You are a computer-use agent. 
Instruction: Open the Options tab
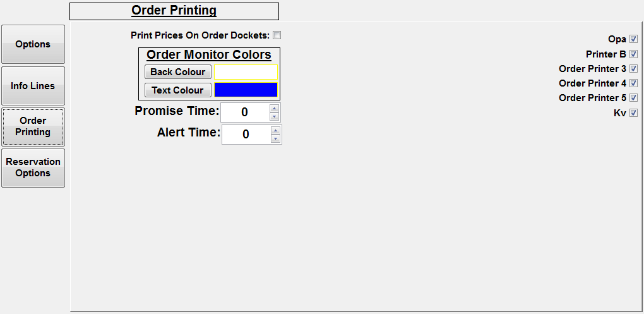pos(33,44)
